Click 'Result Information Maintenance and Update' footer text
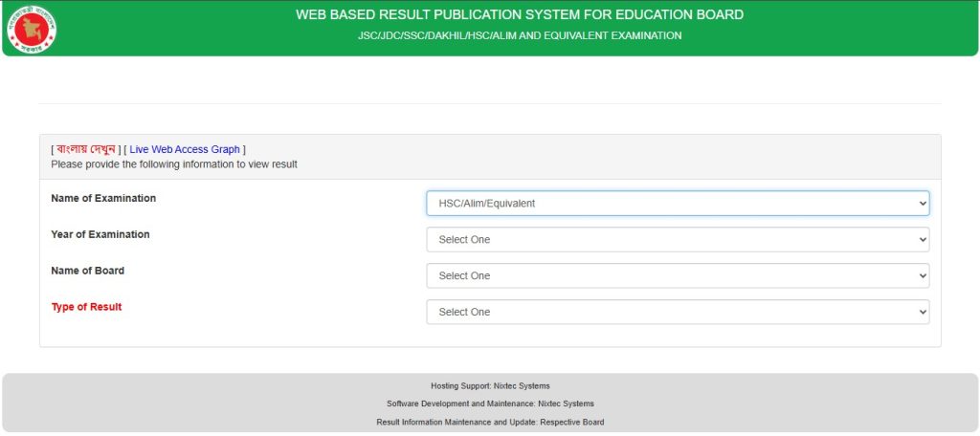980x436 pixels. (490, 423)
